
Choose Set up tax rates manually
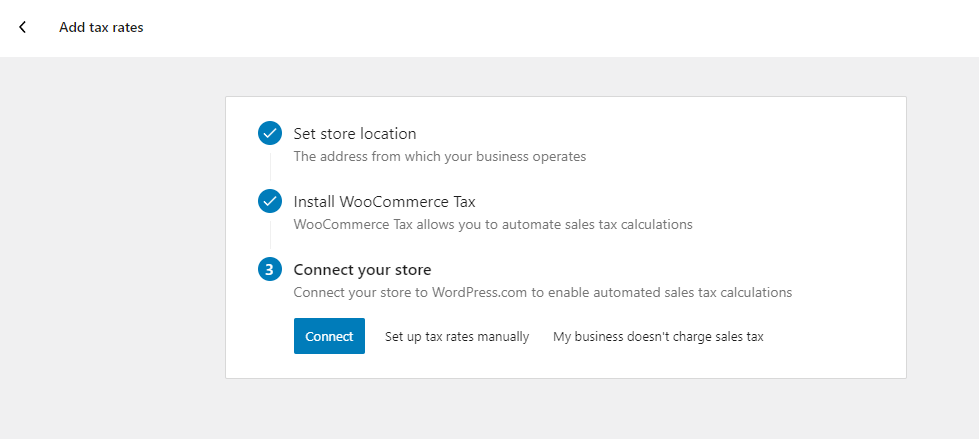tap(457, 337)
